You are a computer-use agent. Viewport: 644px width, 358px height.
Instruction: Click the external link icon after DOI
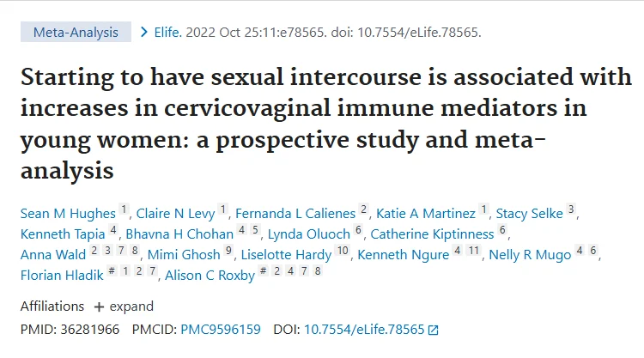pos(433,329)
